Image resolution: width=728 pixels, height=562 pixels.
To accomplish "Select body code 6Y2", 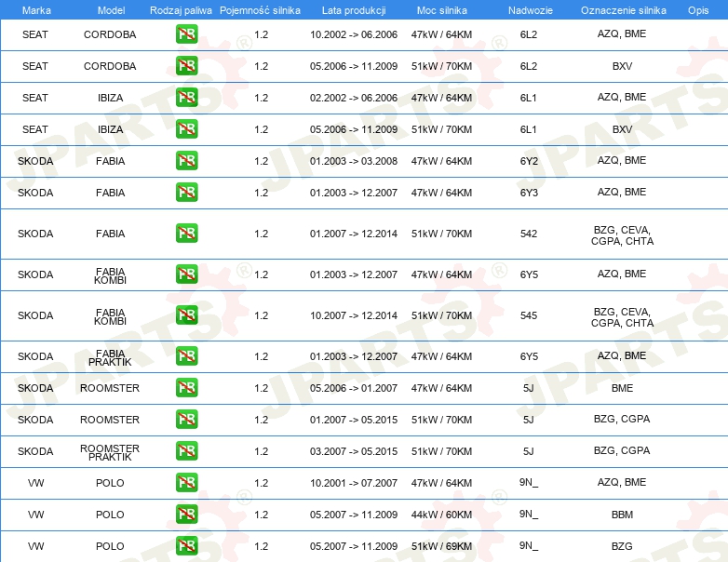I will (x=529, y=161).
